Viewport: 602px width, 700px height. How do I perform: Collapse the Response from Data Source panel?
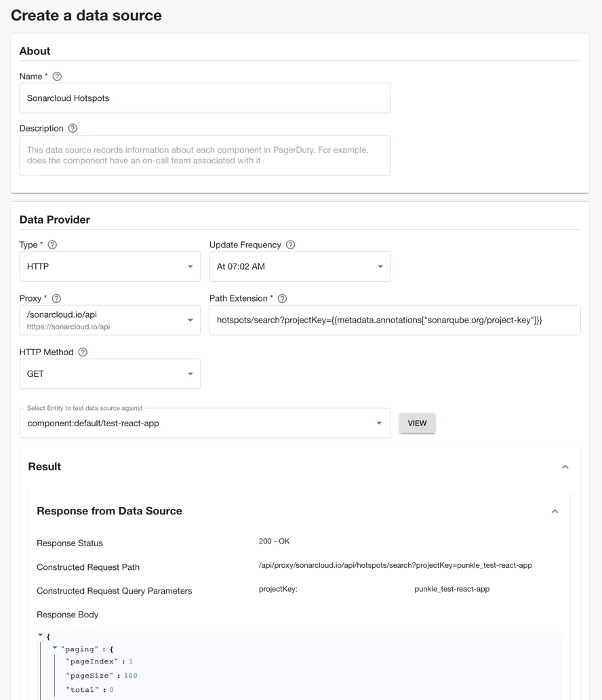point(555,511)
